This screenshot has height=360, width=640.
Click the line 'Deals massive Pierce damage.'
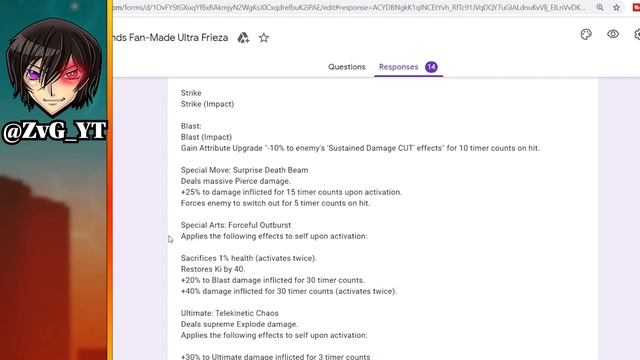tap(236, 181)
